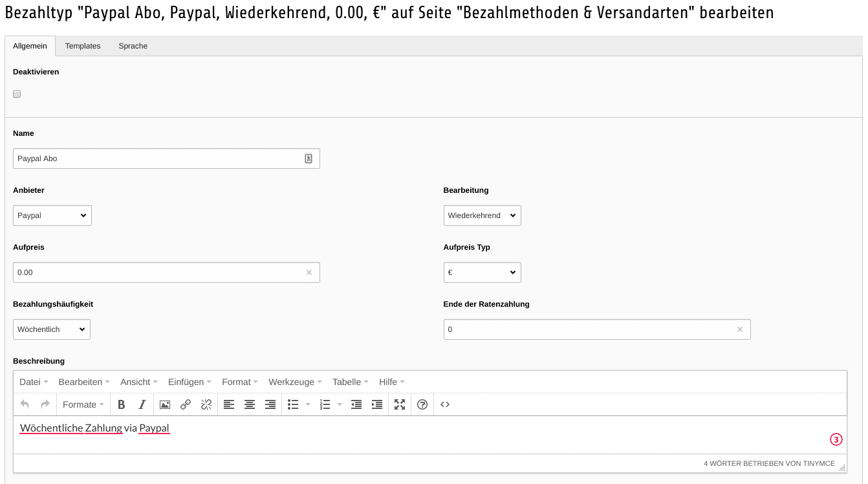This screenshot has width=868, height=484.
Task: Expand numbered list style arrow
Action: pos(340,404)
